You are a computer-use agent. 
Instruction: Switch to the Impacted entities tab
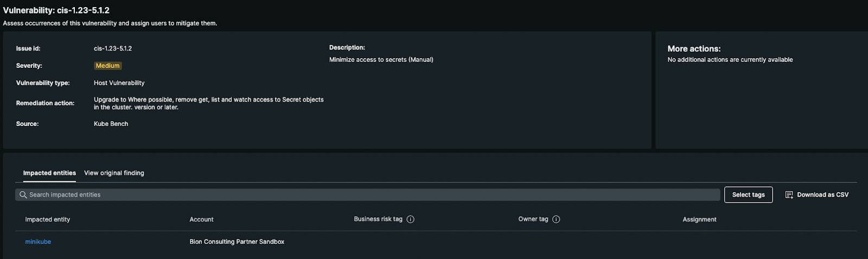[49, 173]
